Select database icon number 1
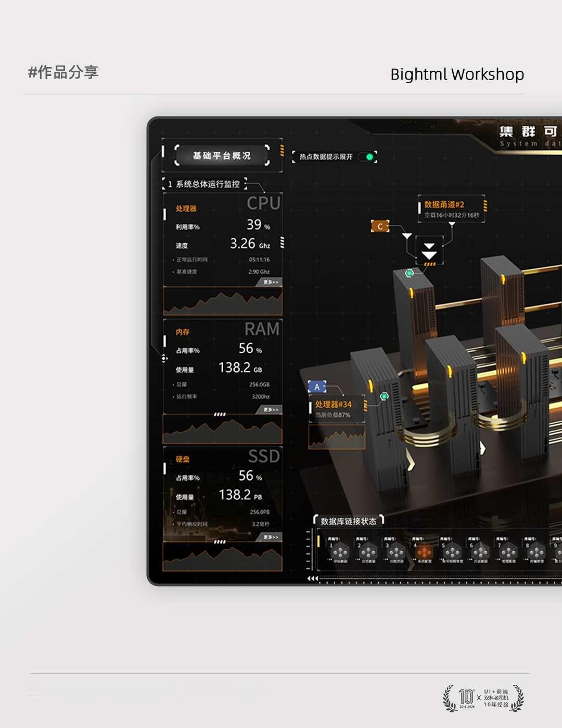The height and width of the screenshot is (728, 562). [340, 551]
